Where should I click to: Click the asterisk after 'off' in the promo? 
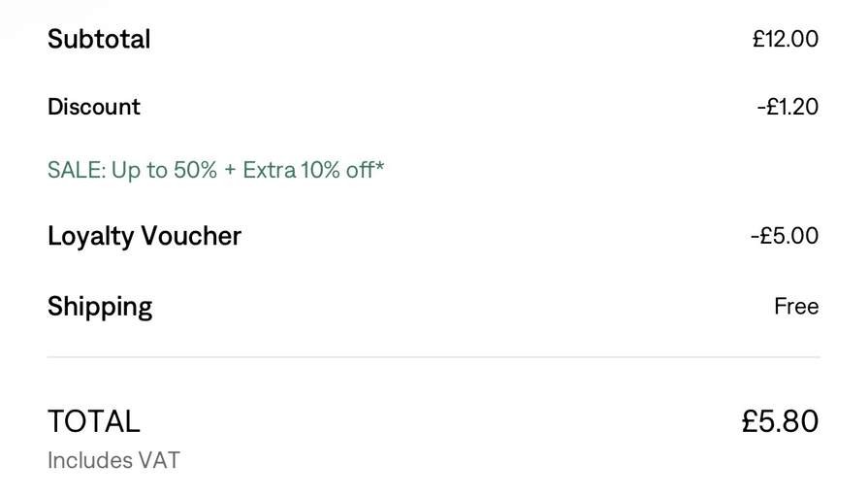tap(379, 165)
